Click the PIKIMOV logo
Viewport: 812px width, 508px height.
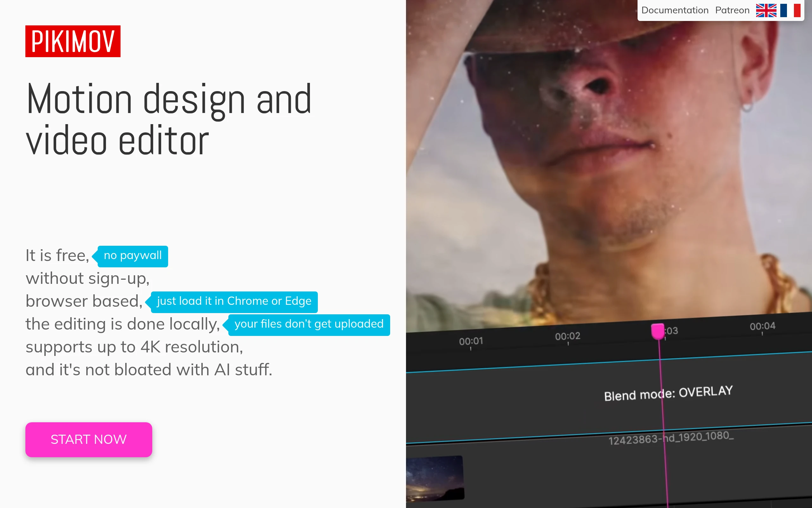click(x=73, y=41)
